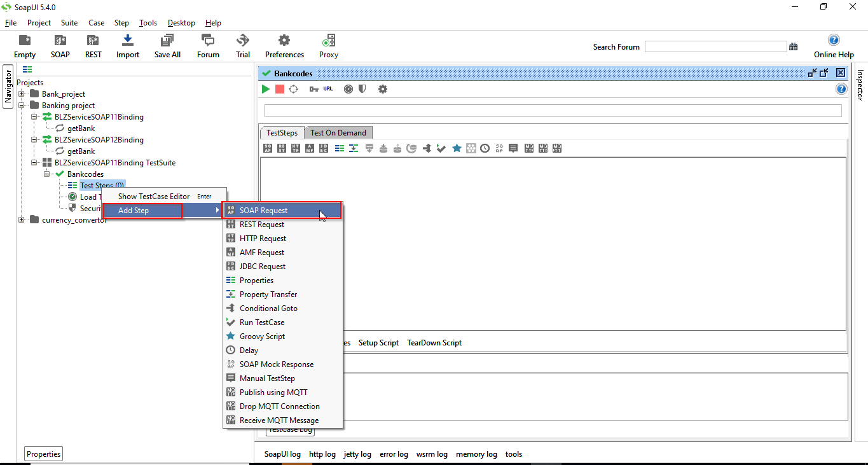
Task: Open the TearDown Script tab
Action: (434, 342)
